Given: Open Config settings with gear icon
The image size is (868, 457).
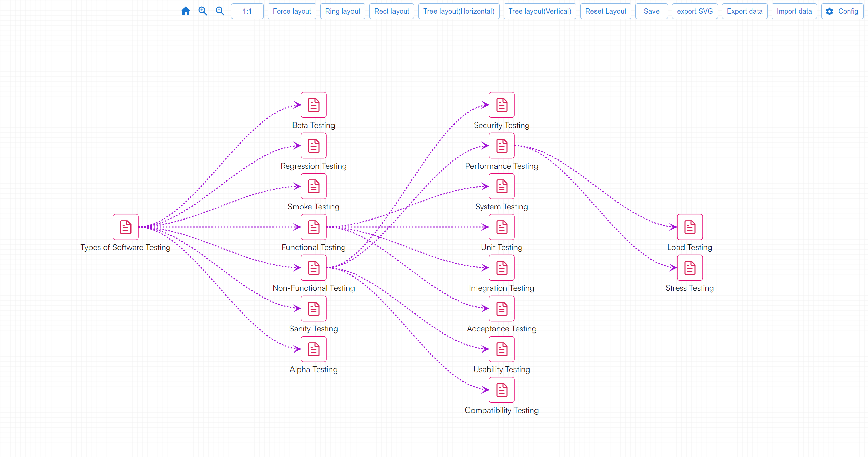Looking at the screenshot, I should click(842, 11).
